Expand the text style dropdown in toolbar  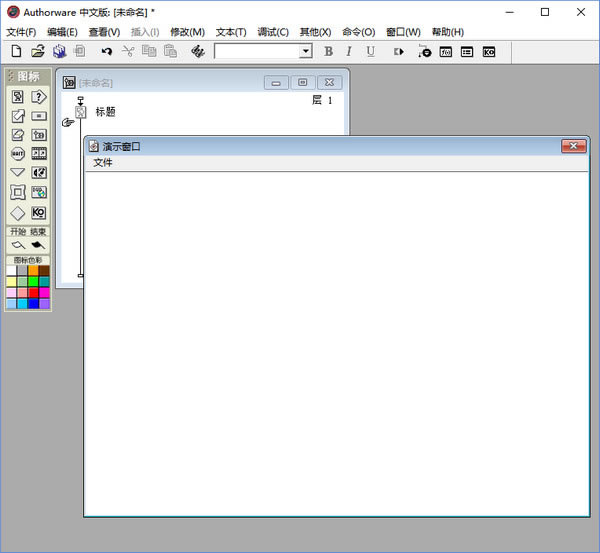tap(305, 51)
